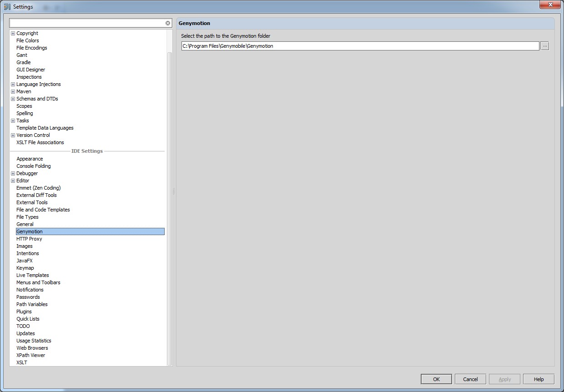
Task: Select External Tools settings
Action: tap(32, 202)
